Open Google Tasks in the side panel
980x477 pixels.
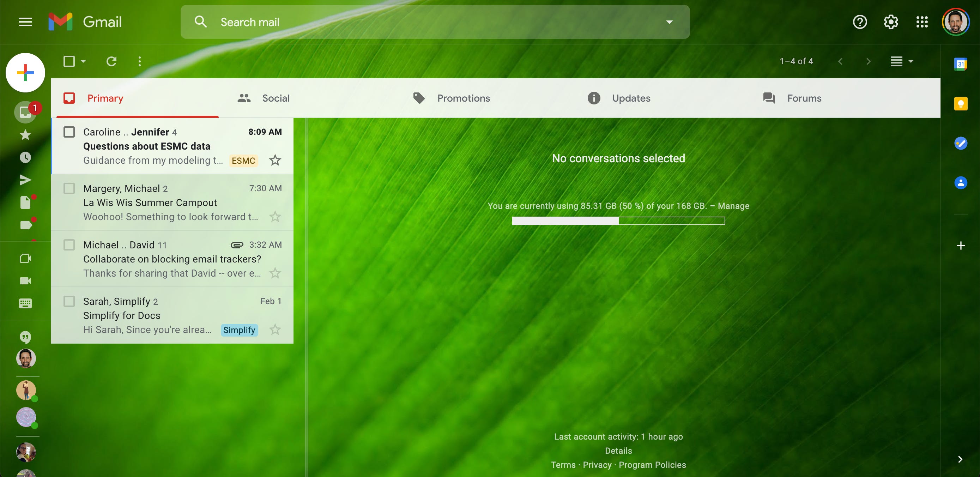[x=961, y=143]
